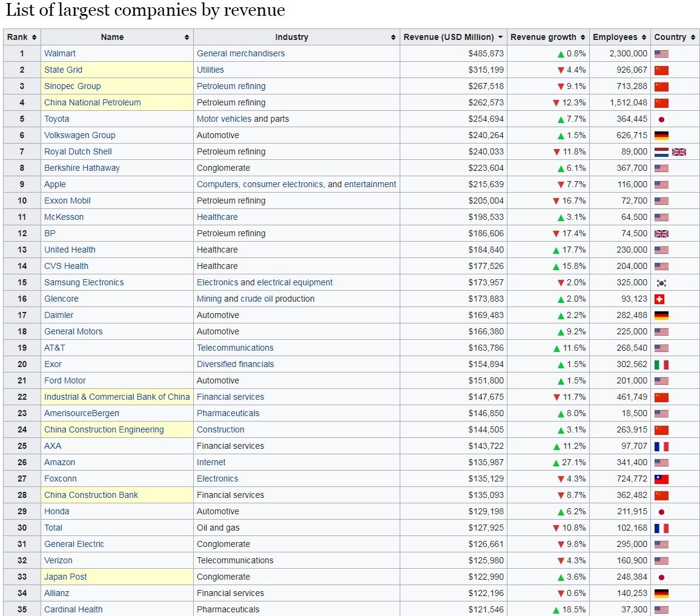Click German flag in Volkswagen Group row

[661, 136]
